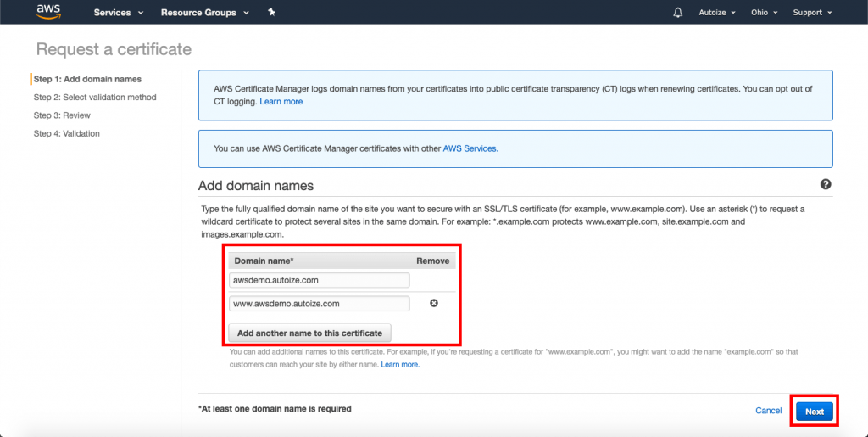Screen dimensions: 868x437
Task: Remove www.awsdemo.autoize.com with the X icon
Action: point(434,303)
